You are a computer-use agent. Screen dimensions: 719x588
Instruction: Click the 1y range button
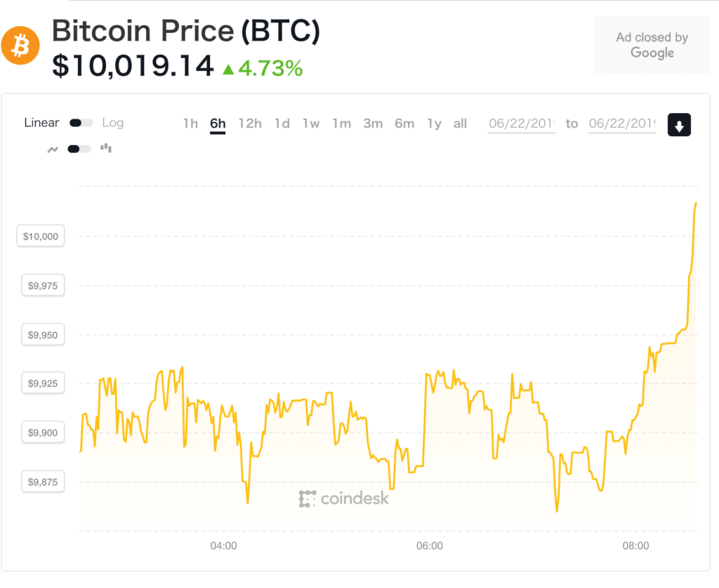pyautogui.click(x=435, y=123)
